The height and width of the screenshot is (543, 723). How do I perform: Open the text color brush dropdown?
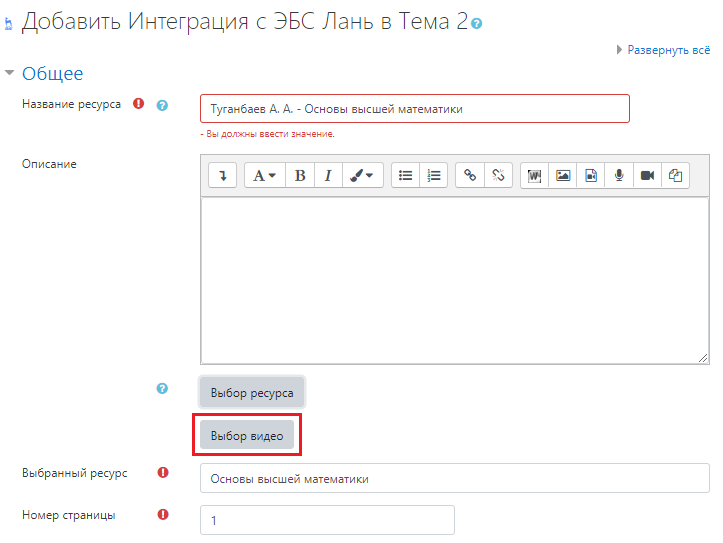pos(362,175)
